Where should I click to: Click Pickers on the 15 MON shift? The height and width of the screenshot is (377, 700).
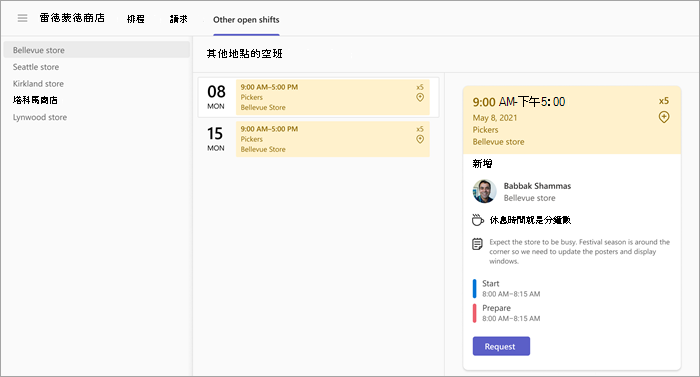(252, 139)
